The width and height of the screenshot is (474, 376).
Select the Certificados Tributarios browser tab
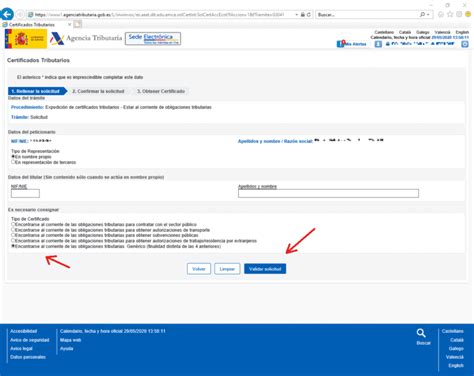click(36, 25)
